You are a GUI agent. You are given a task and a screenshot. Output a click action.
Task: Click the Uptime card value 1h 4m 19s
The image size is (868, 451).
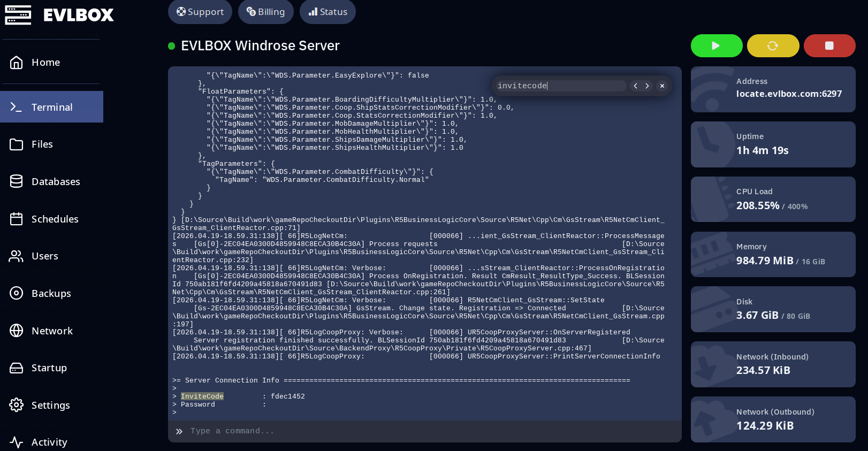click(x=763, y=151)
